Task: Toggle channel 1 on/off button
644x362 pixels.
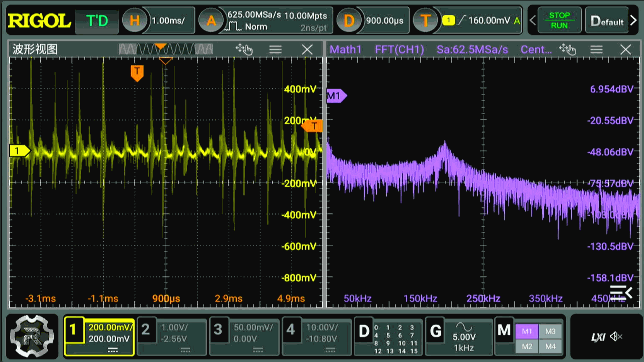Action: click(x=73, y=330)
